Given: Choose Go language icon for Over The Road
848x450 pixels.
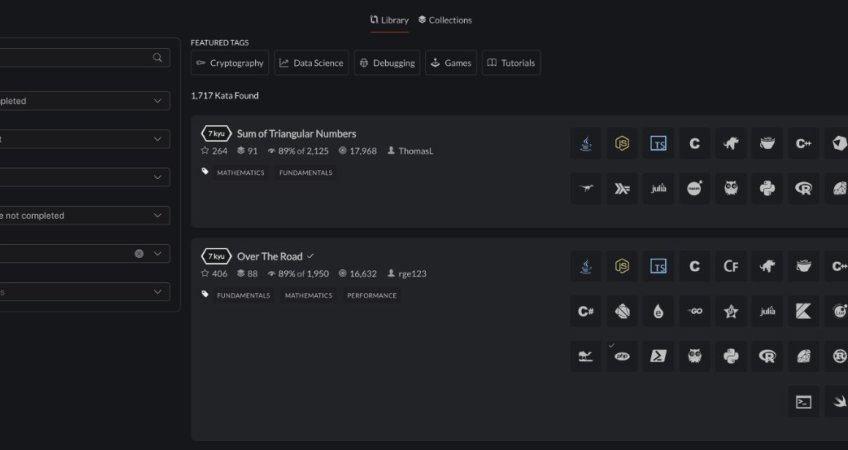Looking at the screenshot, I should point(694,311).
